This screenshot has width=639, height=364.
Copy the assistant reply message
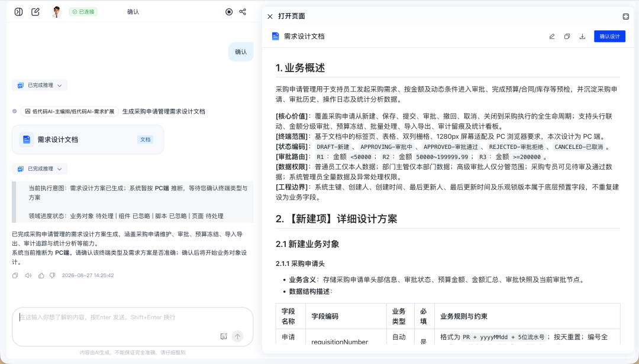point(15,275)
